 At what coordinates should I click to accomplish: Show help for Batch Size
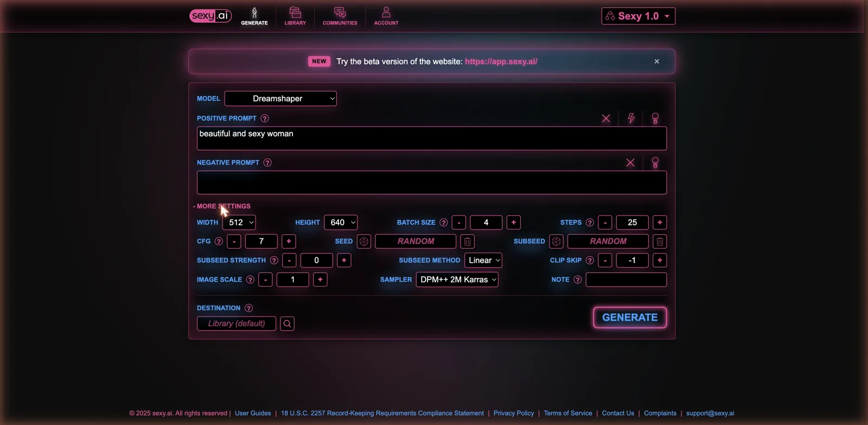pyautogui.click(x=444, y=223)
